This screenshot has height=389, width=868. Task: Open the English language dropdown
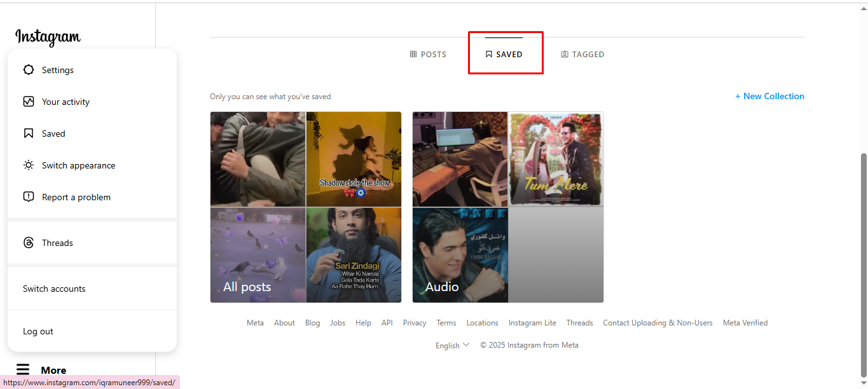tap(452, 345)
